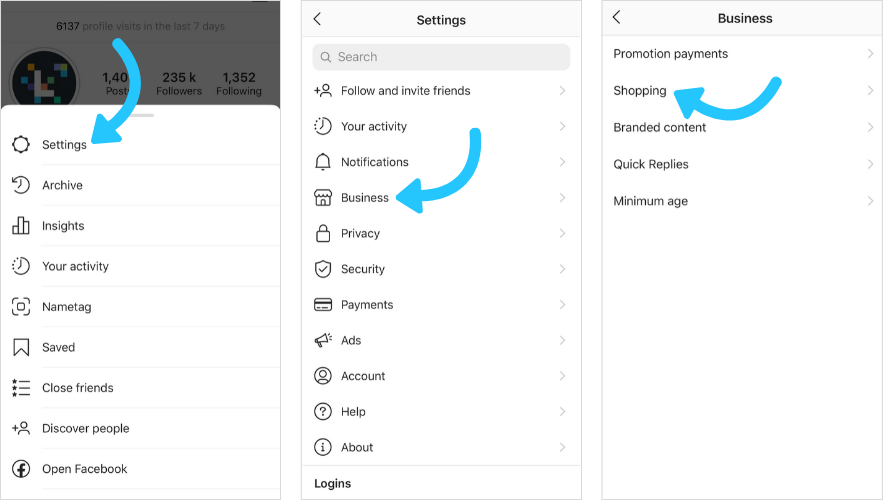Go back from the Business screen
Screen dimensions: 883x500
pyautogui.click(x=617, y=18)
